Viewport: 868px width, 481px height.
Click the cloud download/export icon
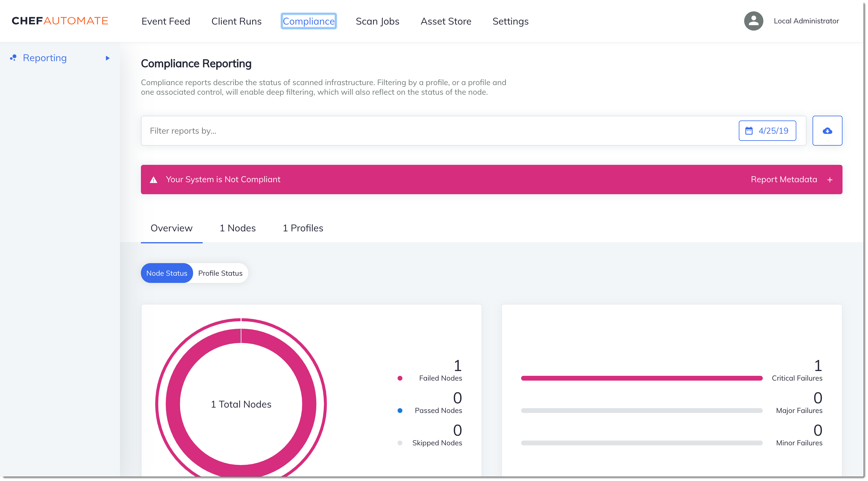pos(827,130)
